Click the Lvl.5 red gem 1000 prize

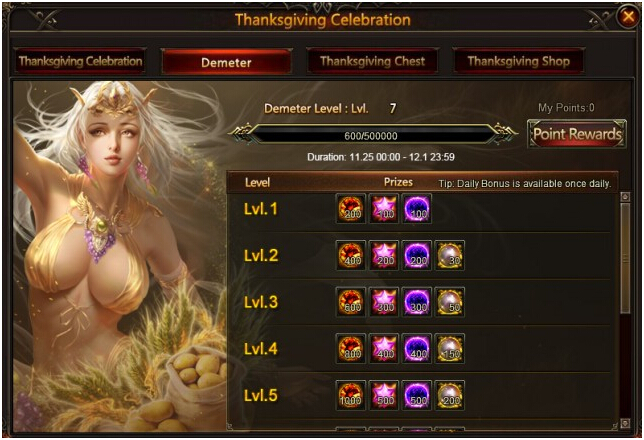click(x=351, y=395)
